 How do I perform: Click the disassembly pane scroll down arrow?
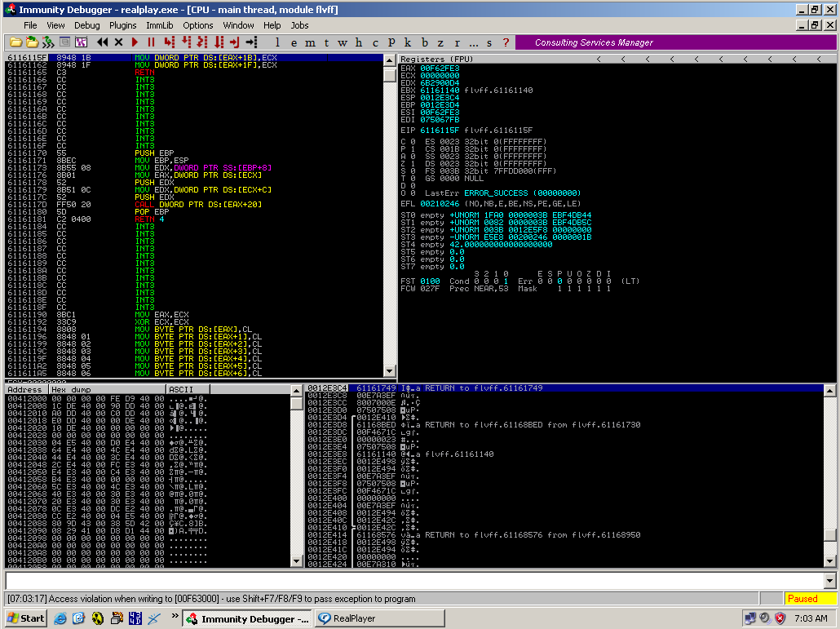tap(390, 370)
